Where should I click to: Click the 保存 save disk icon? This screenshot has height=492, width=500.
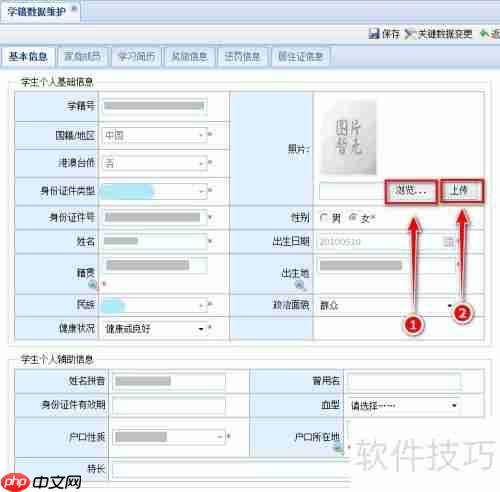coord(374,34)
